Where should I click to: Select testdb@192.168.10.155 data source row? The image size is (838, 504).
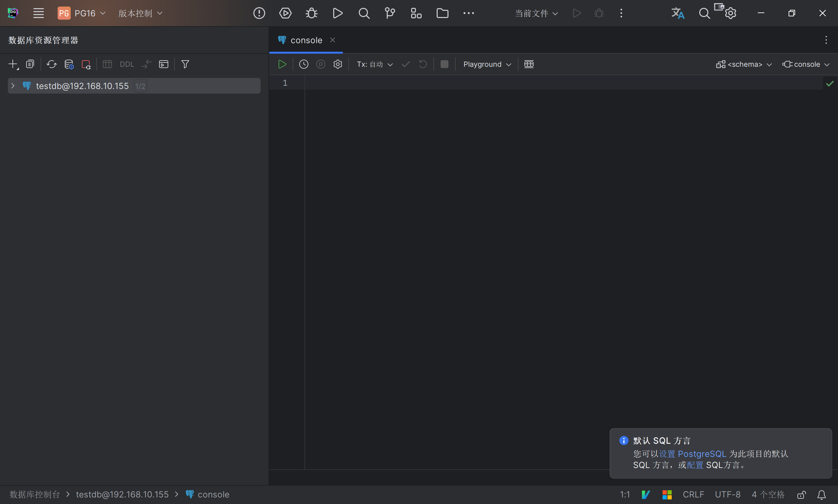coord(134,86)
